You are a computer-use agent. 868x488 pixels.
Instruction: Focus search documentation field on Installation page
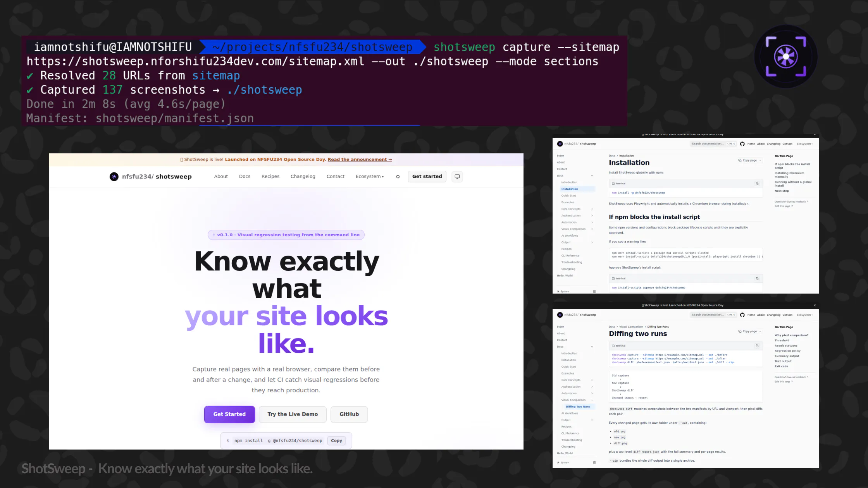point(713,144)
